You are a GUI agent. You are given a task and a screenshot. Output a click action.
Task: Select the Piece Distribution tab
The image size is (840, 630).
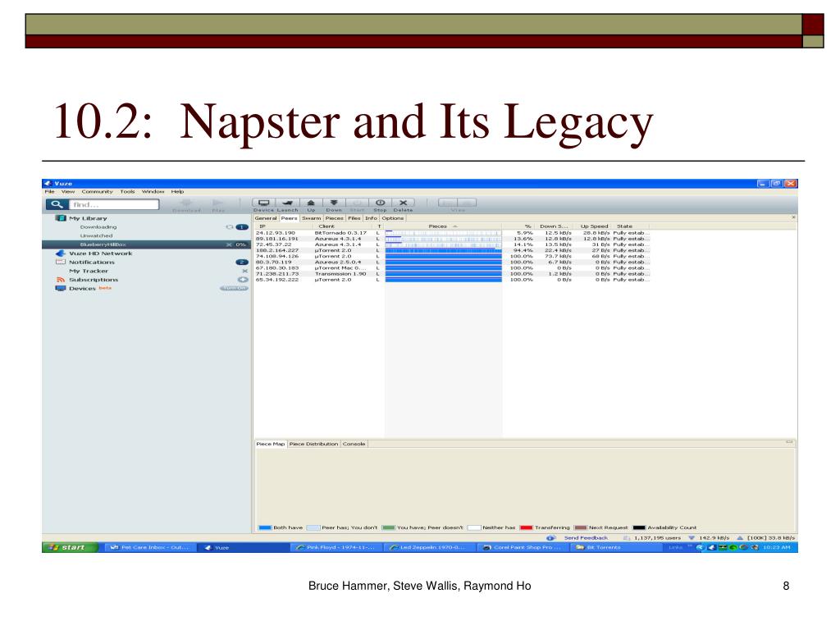(x=313, y=444)
